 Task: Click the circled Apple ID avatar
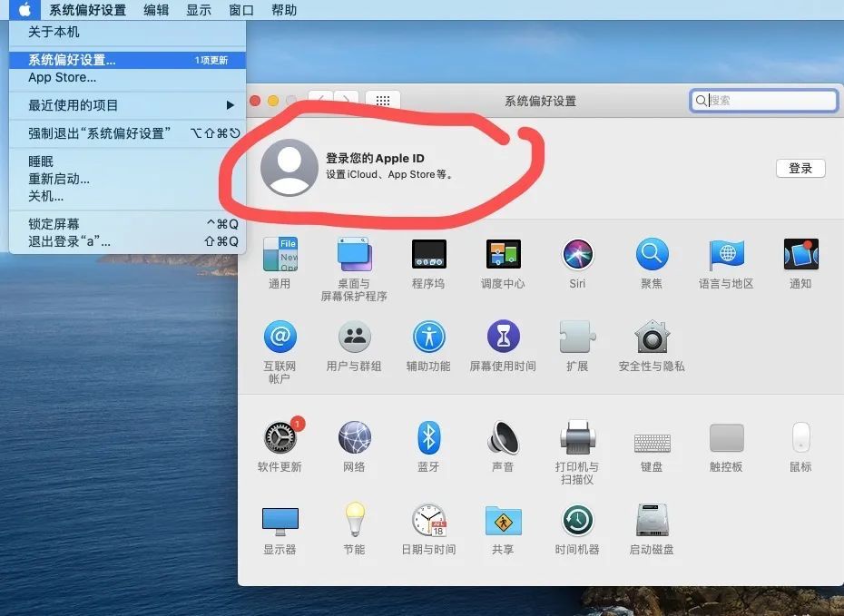tap(290, 169)
